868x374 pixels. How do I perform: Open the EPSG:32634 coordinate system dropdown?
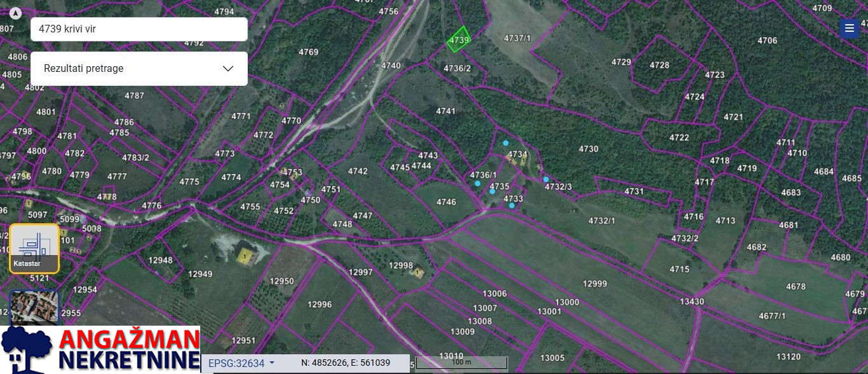pos(241,363)
